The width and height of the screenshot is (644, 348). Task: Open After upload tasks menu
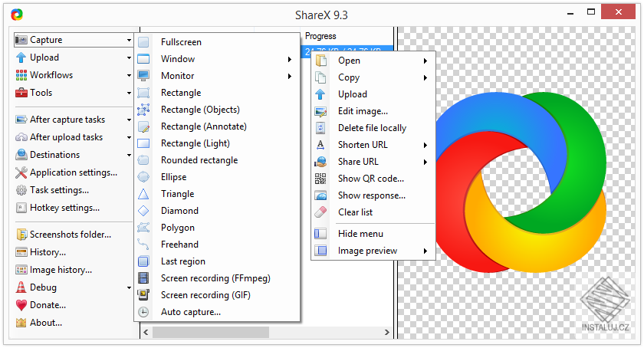74,136
